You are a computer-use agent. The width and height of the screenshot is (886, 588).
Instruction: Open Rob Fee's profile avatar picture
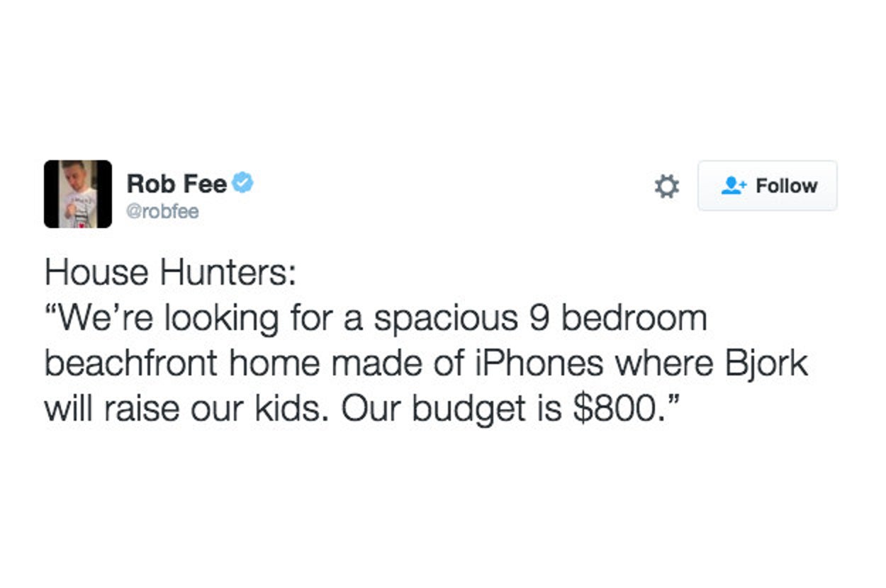[78, 194]
